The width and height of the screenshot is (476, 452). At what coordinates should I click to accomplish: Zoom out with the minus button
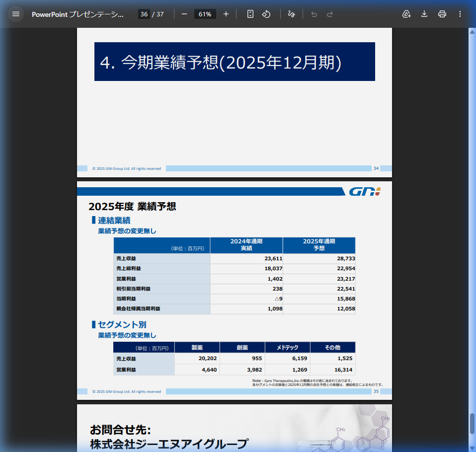[x=184, y=14]
